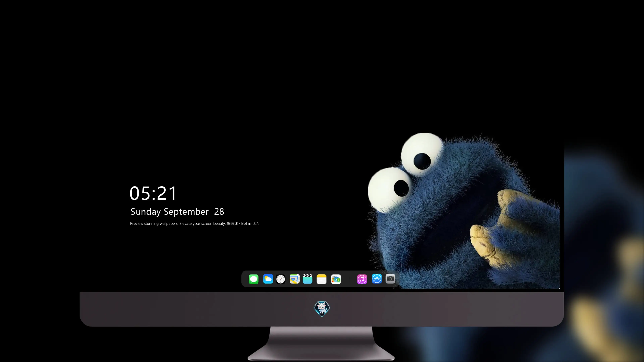This screenshot has width=644, height=362.
Task: Open the pink iTunes music app
Action: click(362, 279)
